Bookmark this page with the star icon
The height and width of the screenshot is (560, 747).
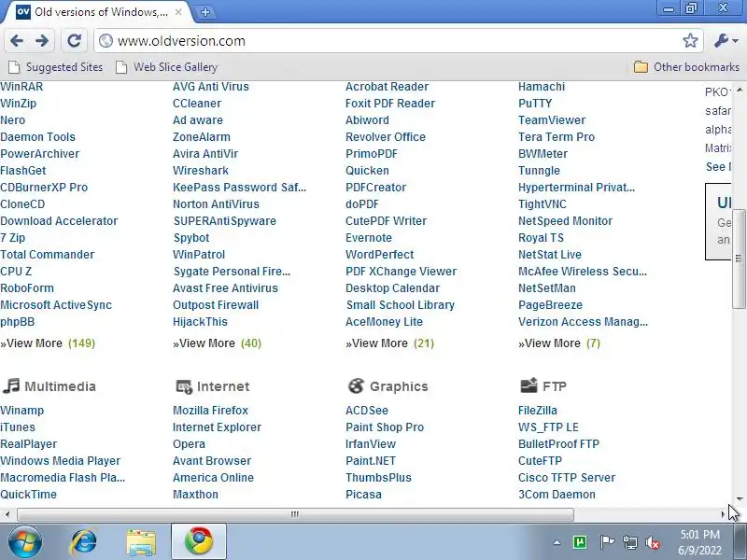tap(690, 41)
